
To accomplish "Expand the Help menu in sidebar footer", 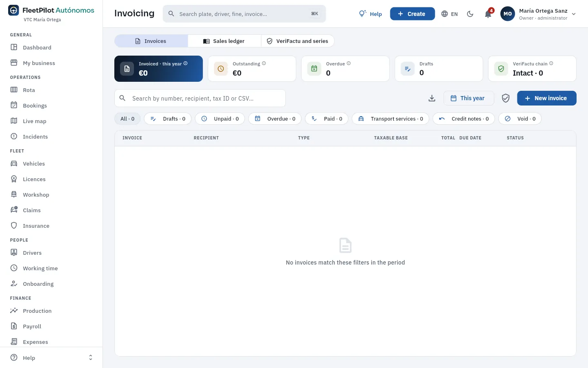I will pos(51,358).
